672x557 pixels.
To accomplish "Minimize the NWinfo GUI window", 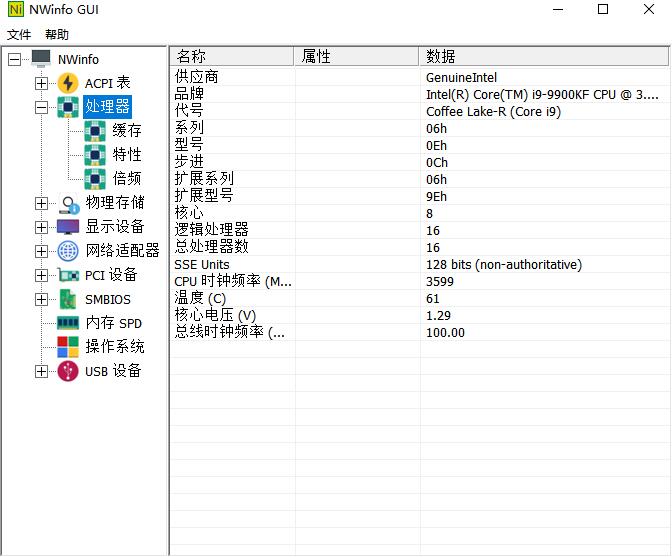I will pyautogui.click(x=558, y=9).
